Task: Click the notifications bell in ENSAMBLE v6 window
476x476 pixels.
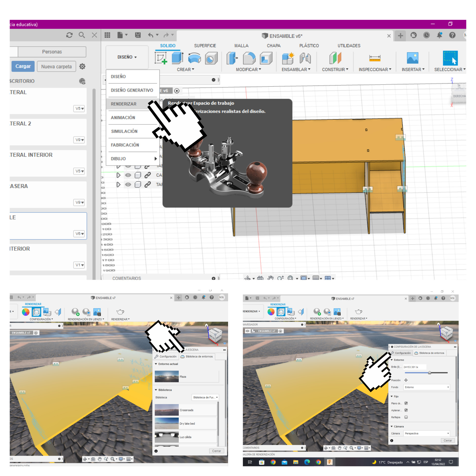Action: coord(439,35)
